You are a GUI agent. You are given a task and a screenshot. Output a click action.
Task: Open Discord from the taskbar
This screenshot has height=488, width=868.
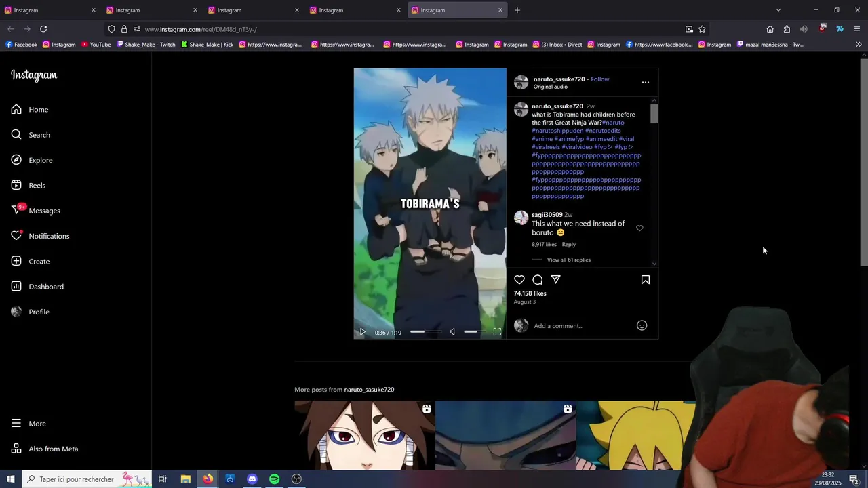pyautogui.click(x=252, y=479)
